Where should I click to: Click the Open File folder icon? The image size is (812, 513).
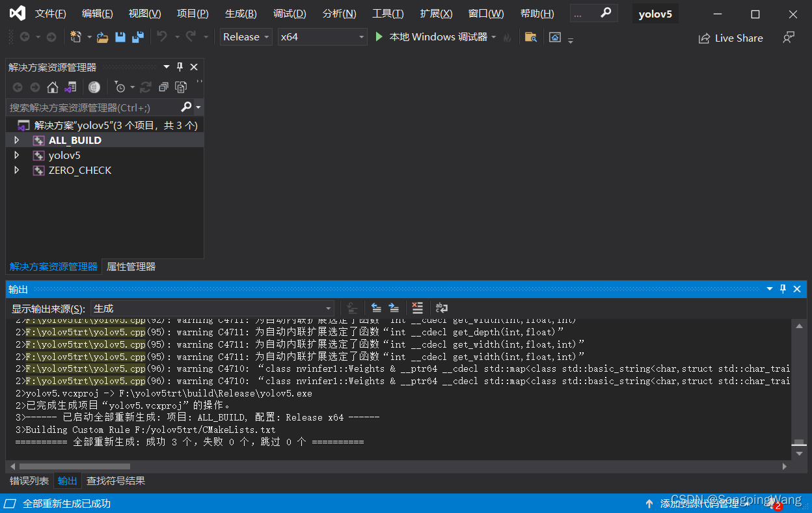[102, 37]
